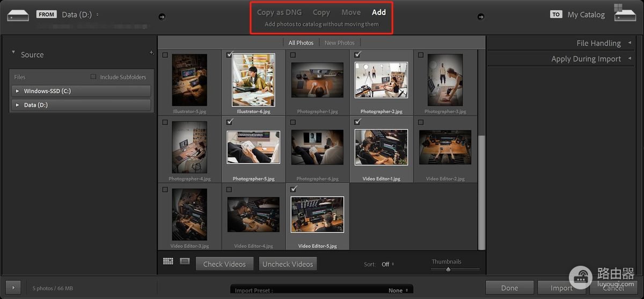Open the Sort dropdown

click(x=387, y=264)
